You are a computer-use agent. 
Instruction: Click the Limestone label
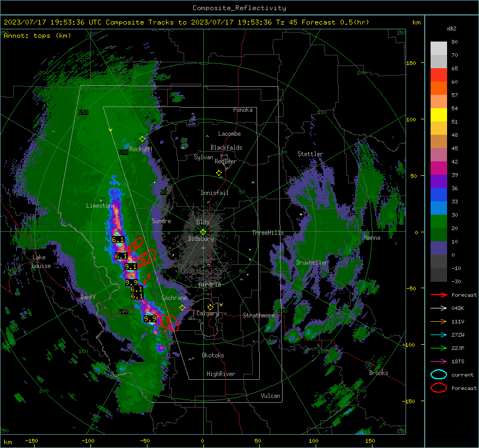click(x=101, y=206)
